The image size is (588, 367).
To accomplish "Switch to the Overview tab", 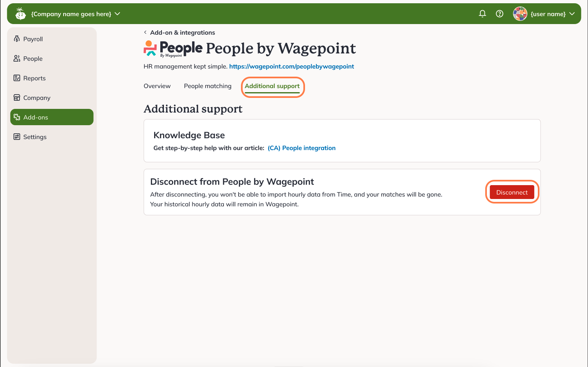I will (157, 86).
